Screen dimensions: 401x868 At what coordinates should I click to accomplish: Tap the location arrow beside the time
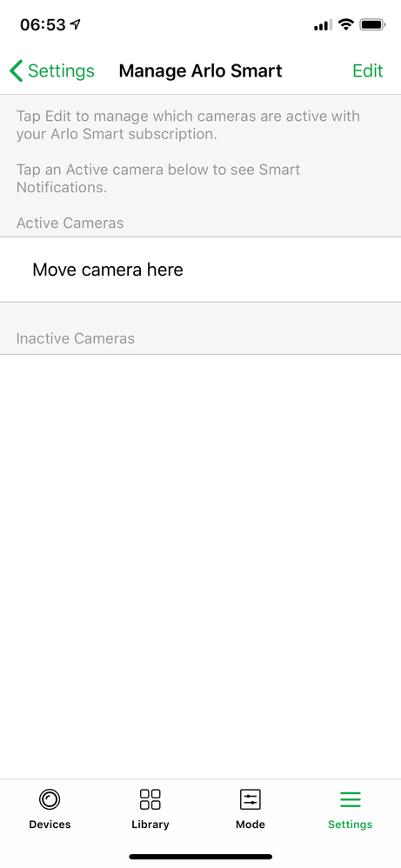tap(75, 24)
